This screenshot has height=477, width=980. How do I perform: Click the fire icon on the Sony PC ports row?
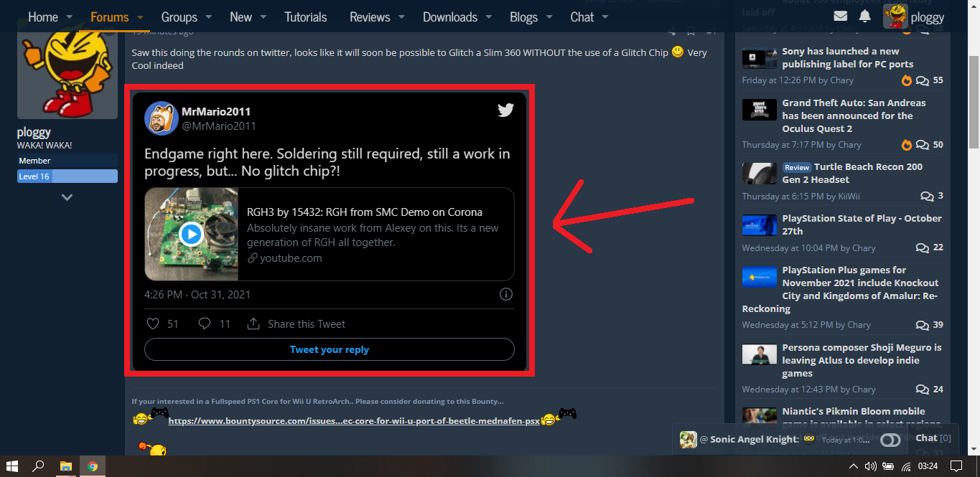(907, 80)
